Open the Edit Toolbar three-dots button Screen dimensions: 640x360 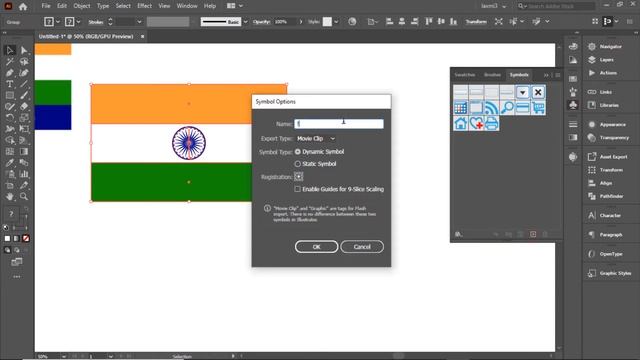pos(17,277)
